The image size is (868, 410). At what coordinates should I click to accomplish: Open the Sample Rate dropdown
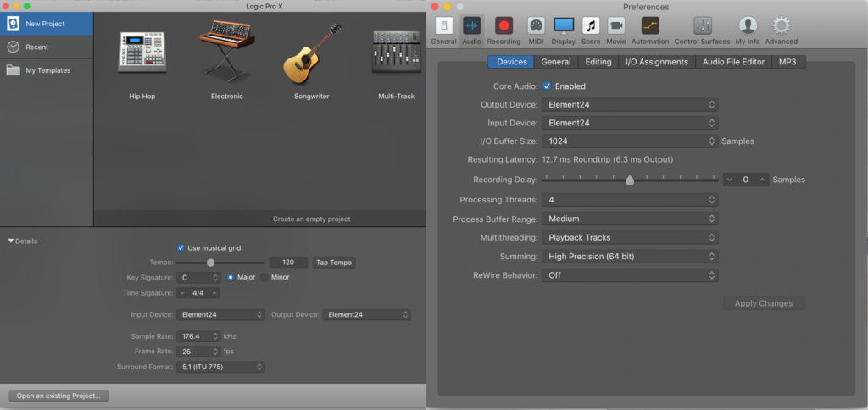point(199,336)
